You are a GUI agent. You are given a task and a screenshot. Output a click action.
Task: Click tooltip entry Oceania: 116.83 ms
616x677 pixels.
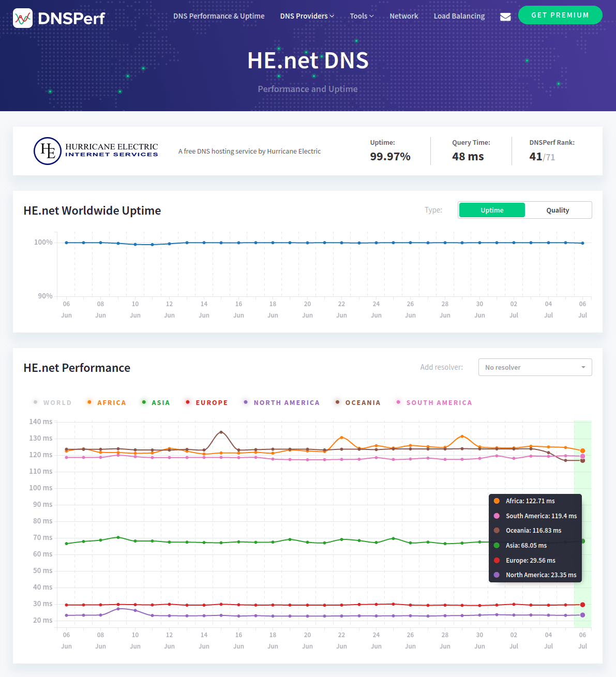coord(533,530)
